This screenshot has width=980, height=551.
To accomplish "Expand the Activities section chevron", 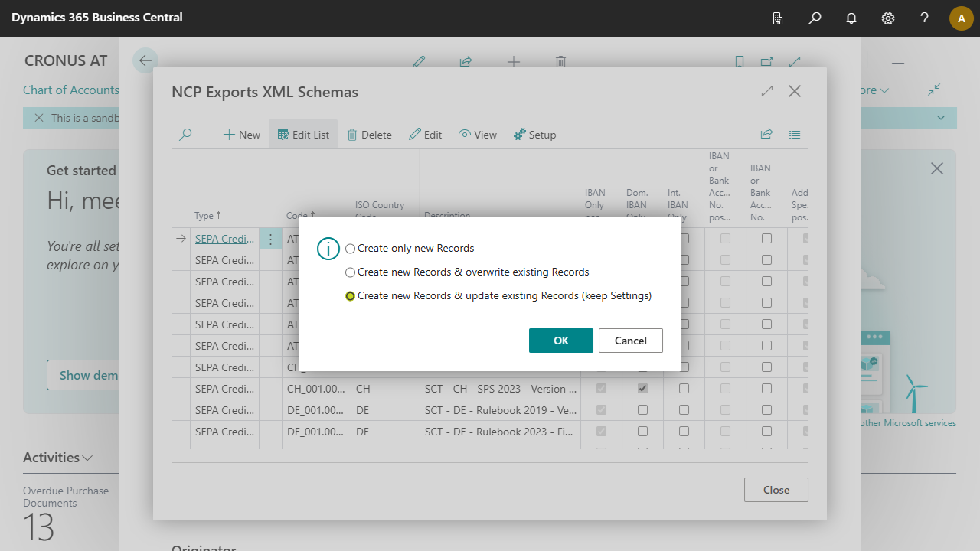I will click(x=88, y=458).
